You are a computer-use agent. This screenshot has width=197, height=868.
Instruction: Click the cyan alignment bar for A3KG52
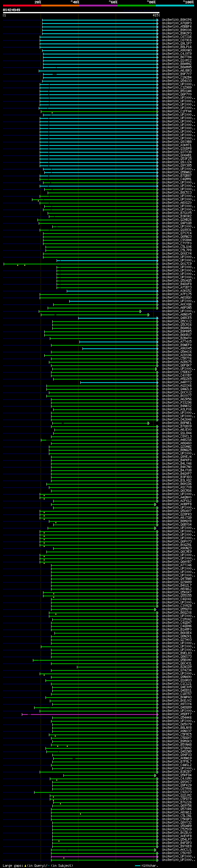click(112, 291)
